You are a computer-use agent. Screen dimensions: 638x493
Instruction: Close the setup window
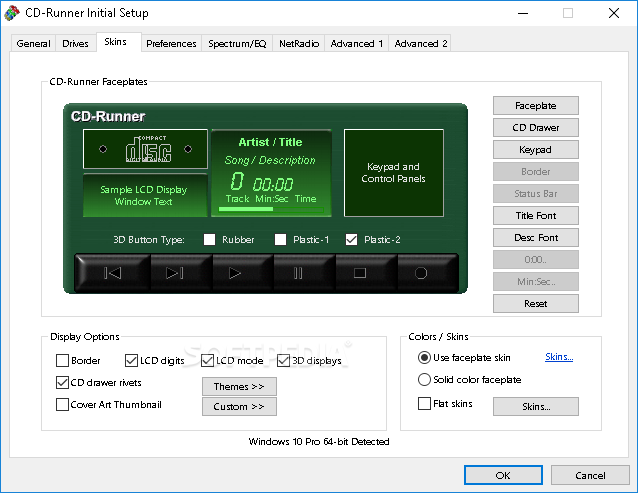coord(614,13)
